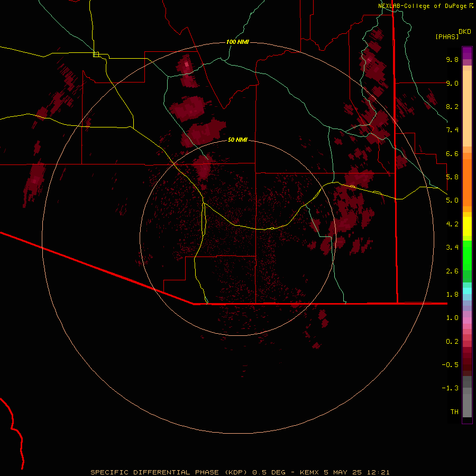Click the peach swatch of the color bar

coord(467,108)
